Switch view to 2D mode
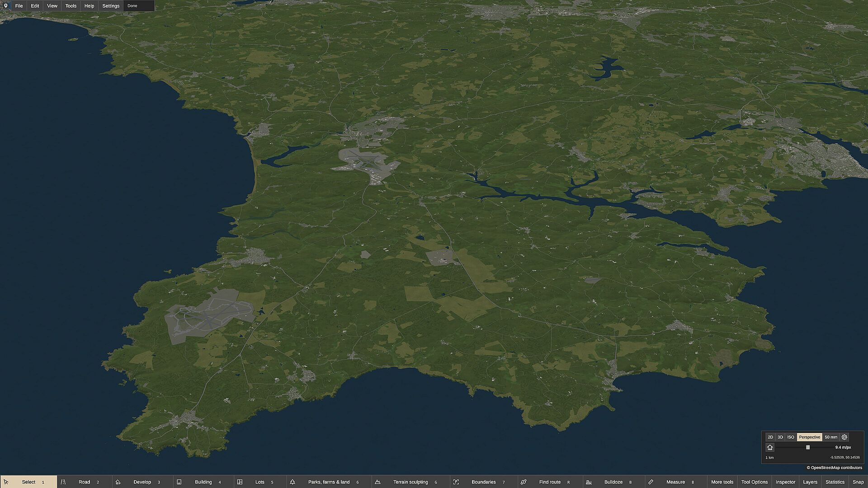Image resolution: width=868 pixels, height=488 pixels. click(770, 437)
